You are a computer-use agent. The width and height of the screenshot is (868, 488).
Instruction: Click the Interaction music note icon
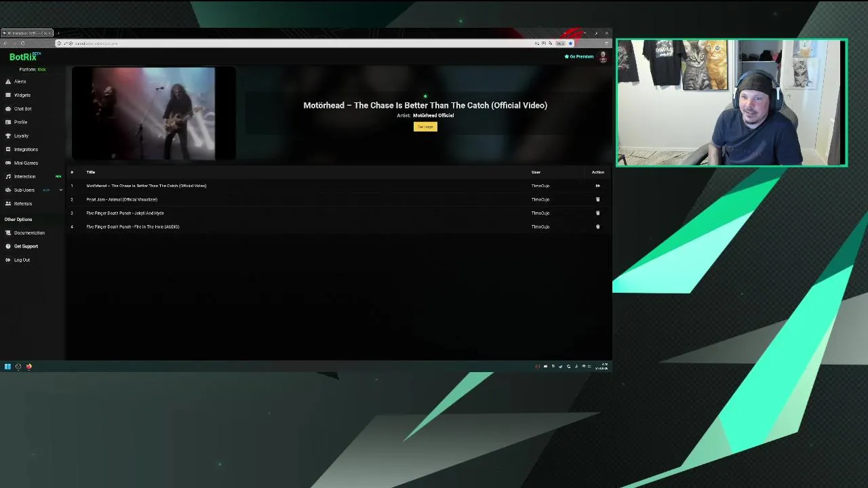[x=8, y=176]
